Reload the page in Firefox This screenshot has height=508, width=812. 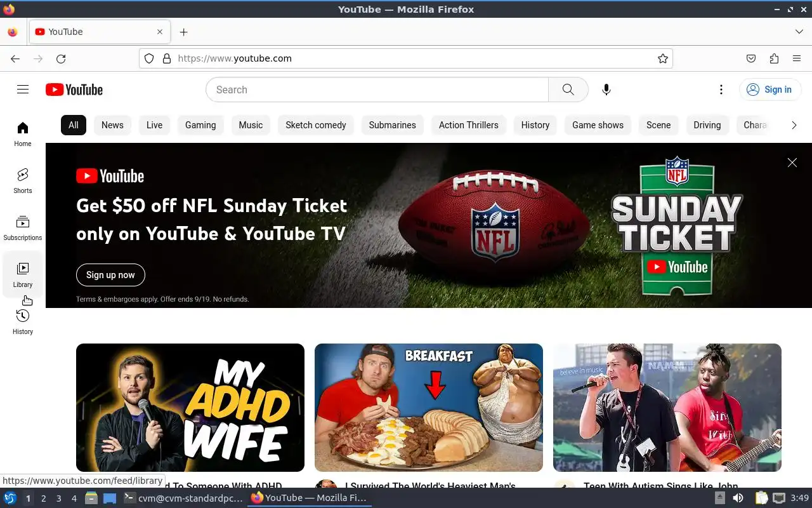point(61,58)
